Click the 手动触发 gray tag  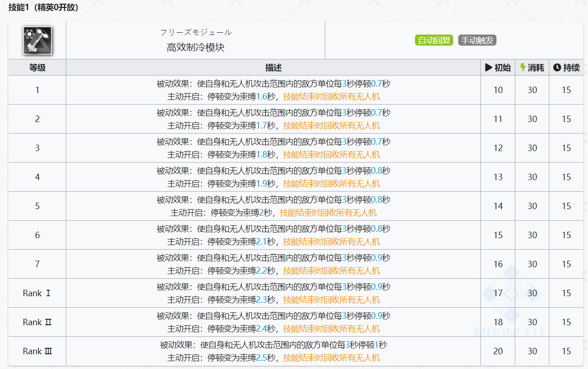point(477,40)
